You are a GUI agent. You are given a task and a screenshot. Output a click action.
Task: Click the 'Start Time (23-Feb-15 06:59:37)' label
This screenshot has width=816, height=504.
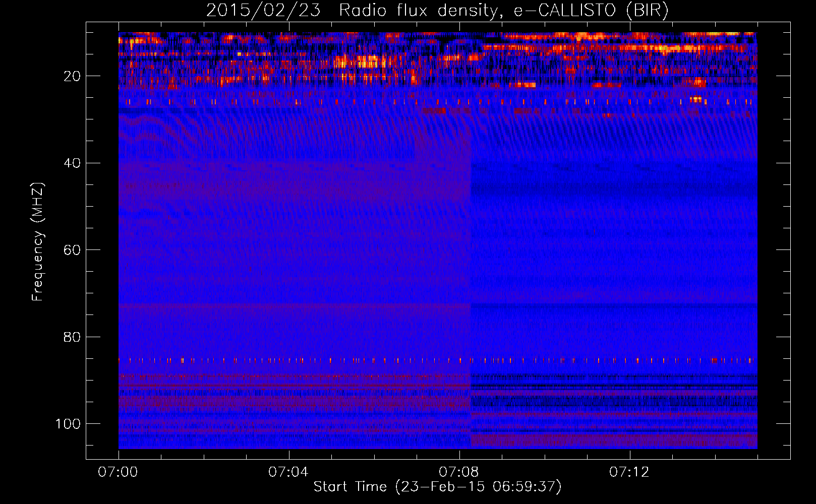437,487
